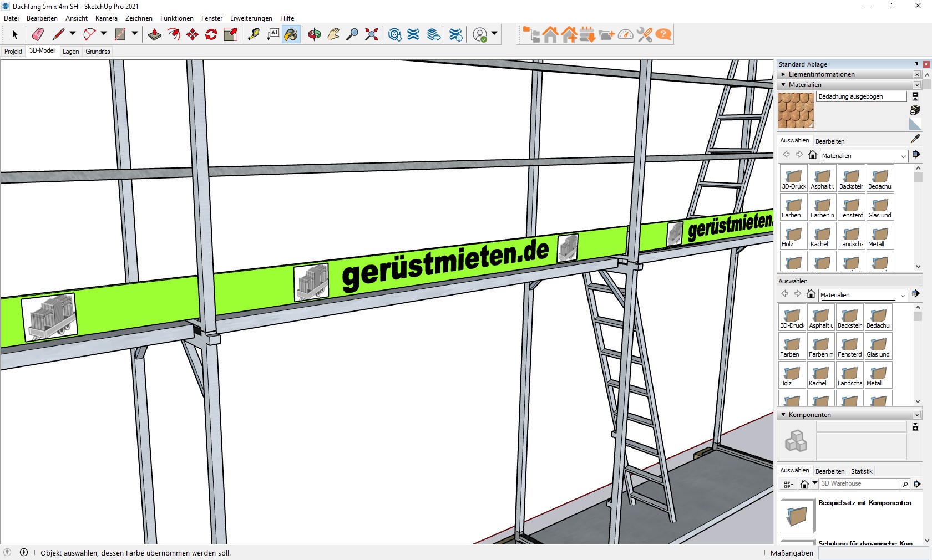
Task: Activate the Line pencil tool
Action: coord(58,34)
